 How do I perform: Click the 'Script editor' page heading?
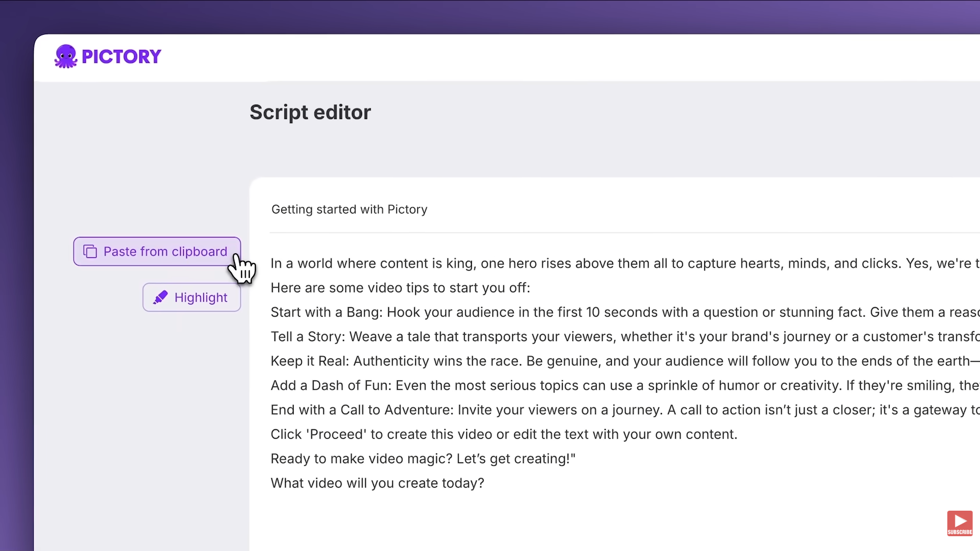(x=310, y=112)
